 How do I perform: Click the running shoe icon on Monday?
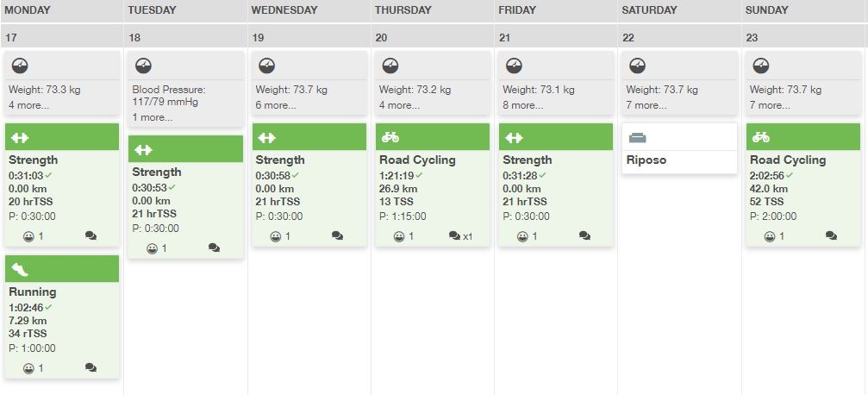[x=20, y=270]
